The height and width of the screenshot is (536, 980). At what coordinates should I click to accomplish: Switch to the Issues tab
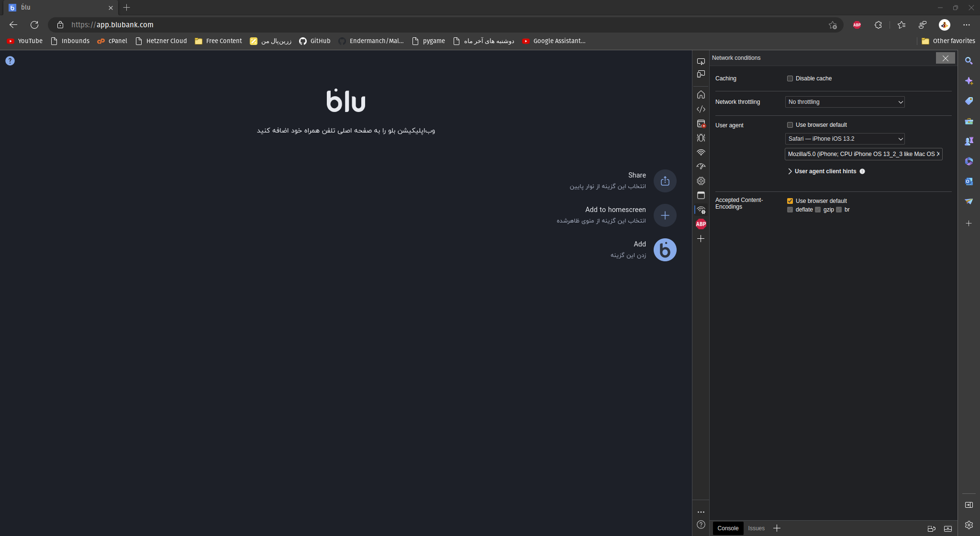tap(756, 528)
